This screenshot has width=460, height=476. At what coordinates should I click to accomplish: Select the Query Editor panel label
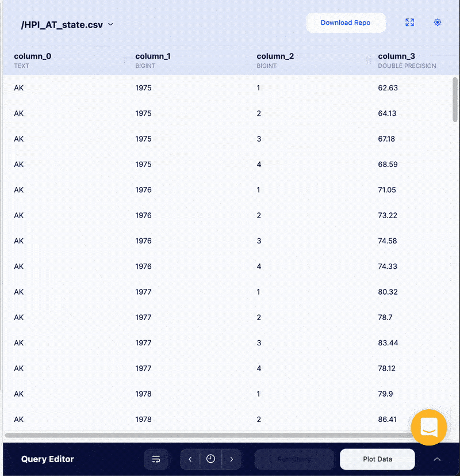[47, 459]
